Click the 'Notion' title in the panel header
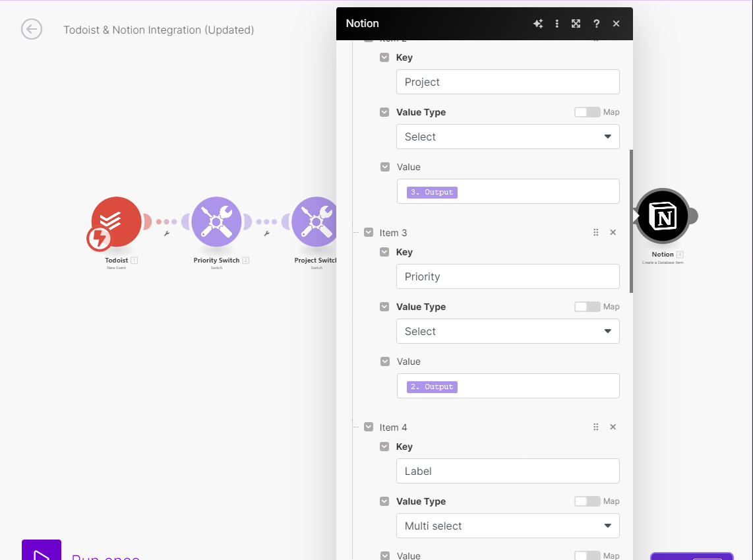This screenshot has width=753, height=560. (x=363, y=24)
